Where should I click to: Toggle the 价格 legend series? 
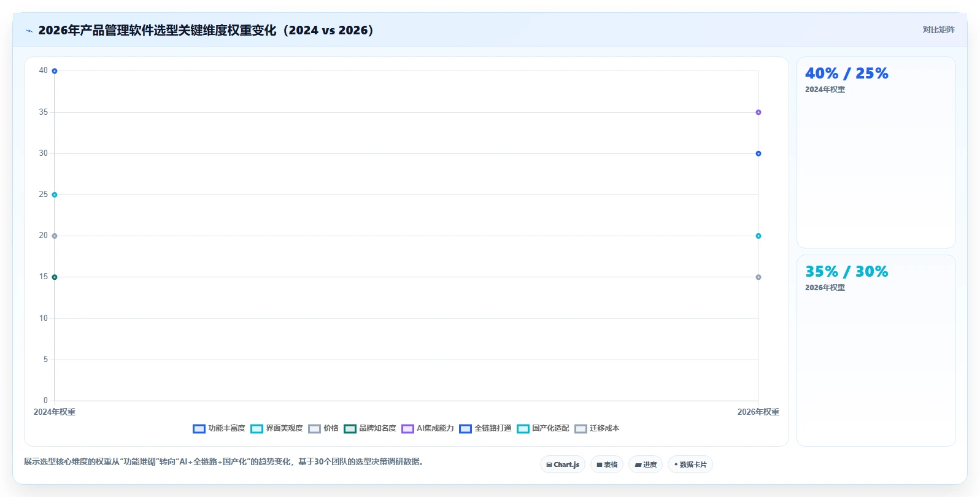[323, 428]
